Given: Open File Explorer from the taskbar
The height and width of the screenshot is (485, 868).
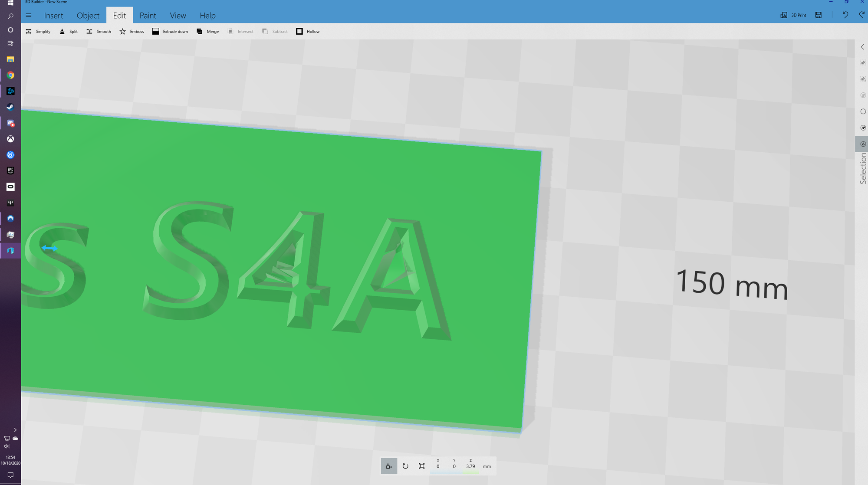Looking at the screenshot, I should click(10, 59).
